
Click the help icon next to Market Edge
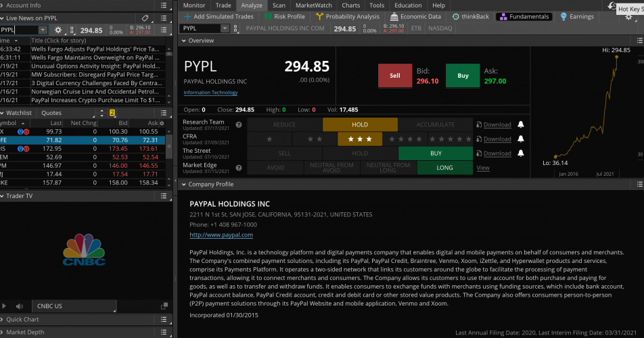tap(239, 168)
